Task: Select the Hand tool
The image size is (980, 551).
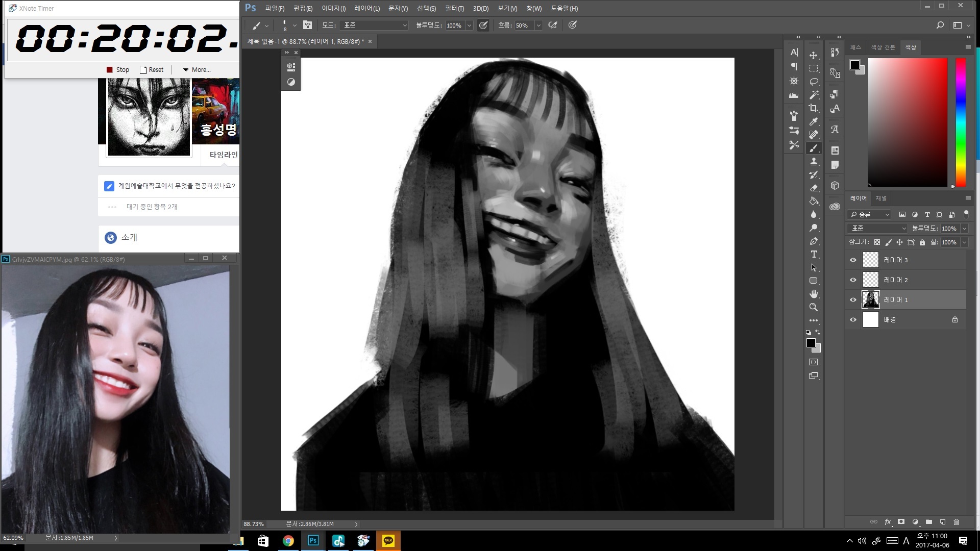Action: [814, 294]
